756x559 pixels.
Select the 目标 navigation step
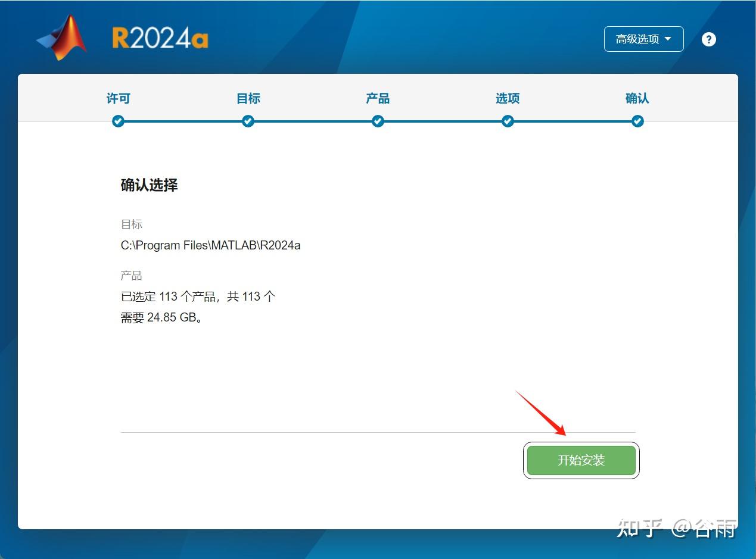pyautogui.click(x=248, y=98)
